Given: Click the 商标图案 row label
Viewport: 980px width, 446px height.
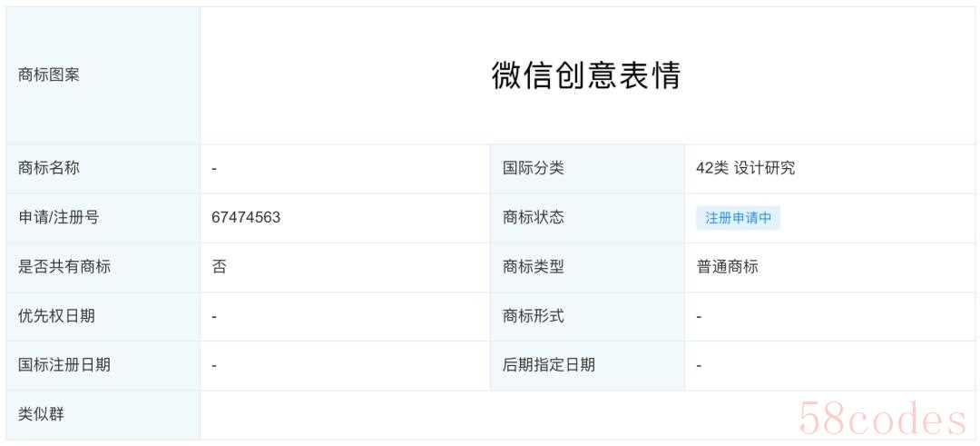Looking at the screenshot, I should tap(103, 75).
